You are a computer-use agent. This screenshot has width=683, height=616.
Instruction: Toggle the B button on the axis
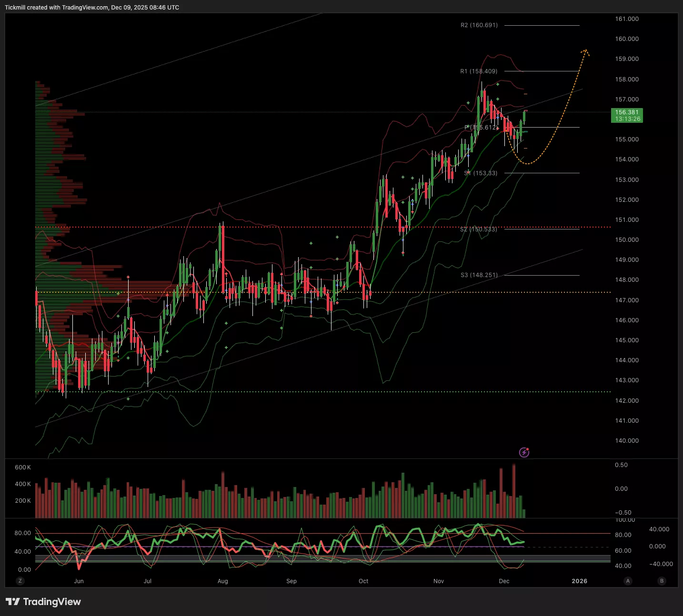662,581
